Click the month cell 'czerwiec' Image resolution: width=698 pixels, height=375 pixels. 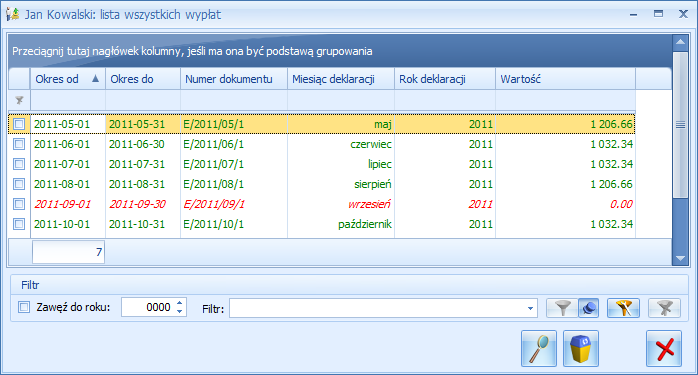coord(371,144)
